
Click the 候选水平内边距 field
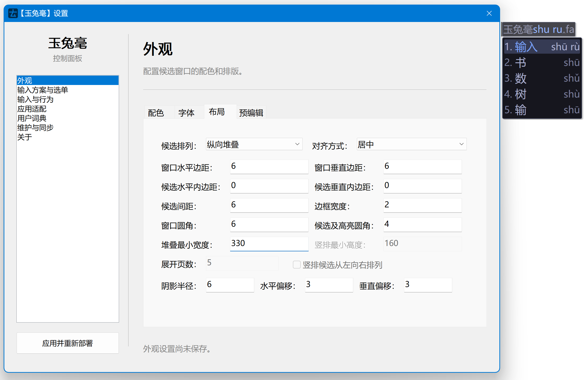tap(269, 186)
